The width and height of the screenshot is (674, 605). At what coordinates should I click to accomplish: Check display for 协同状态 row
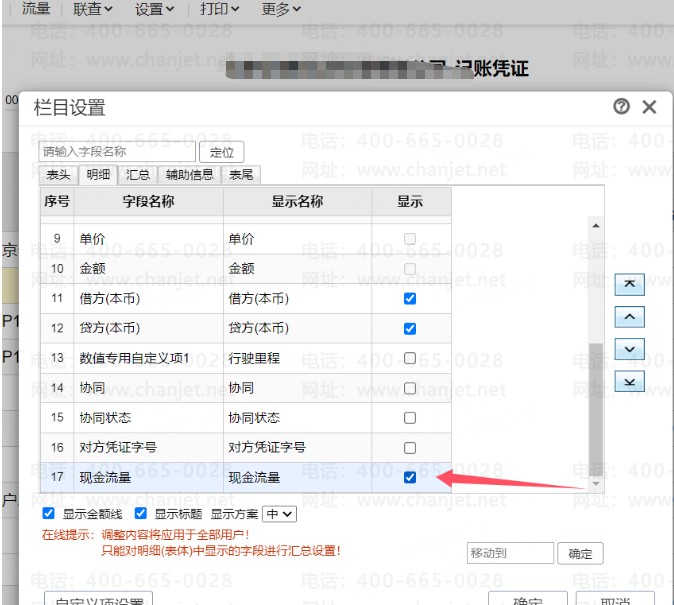pyautogui.click(x=410, y=418)
